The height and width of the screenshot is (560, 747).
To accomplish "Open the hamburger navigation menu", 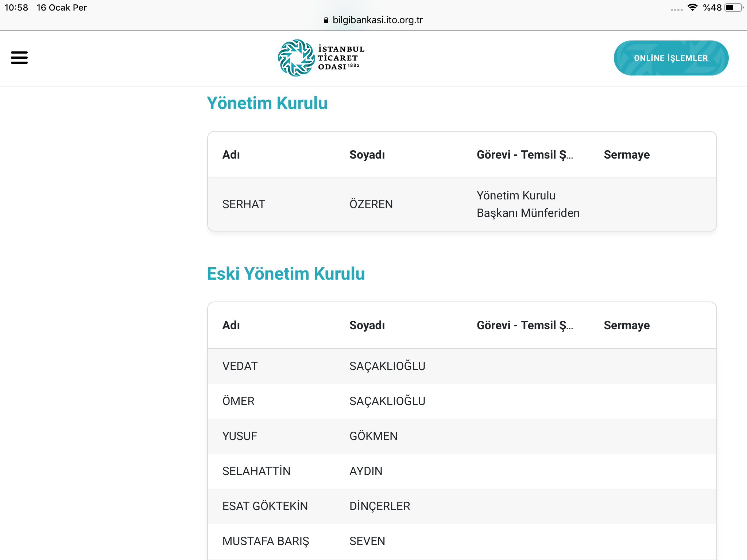I will [19, 58].
